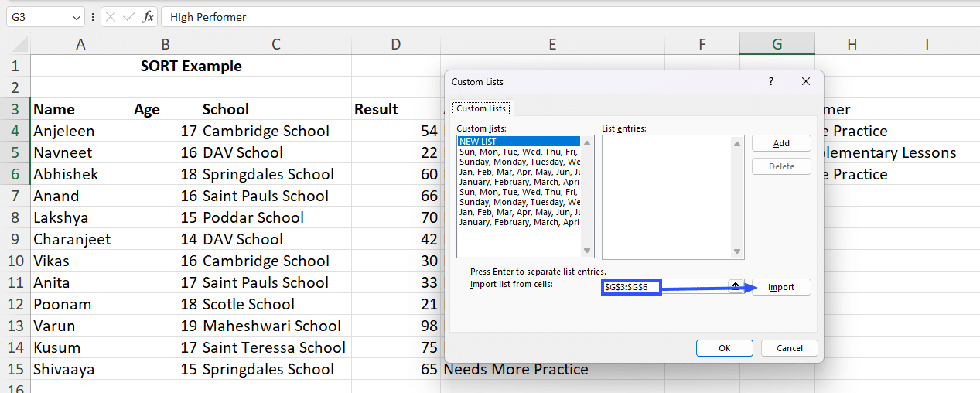This screenshot has width=980, height=393.
Task: Click the Import list from cells field
Action: (x=664, y=287)
